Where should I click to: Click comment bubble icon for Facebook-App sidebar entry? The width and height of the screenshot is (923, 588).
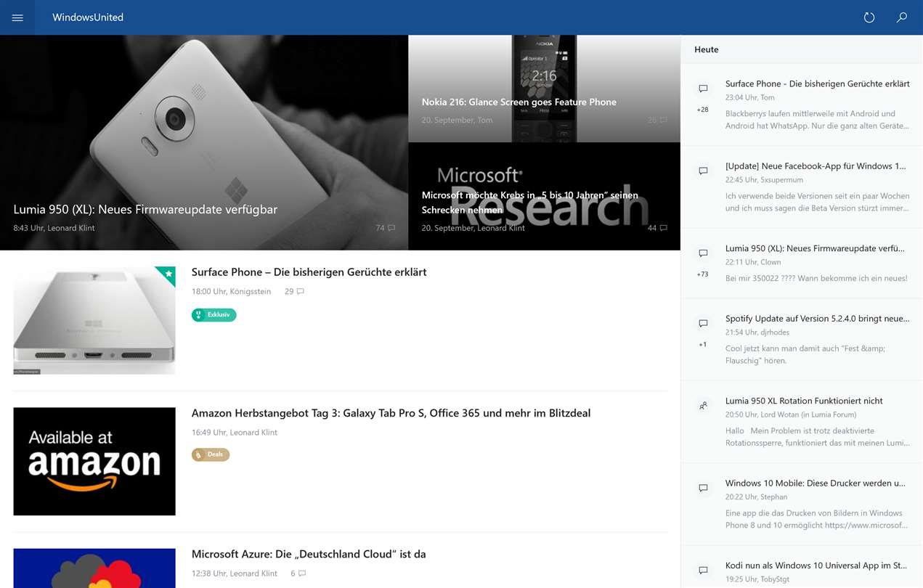coord(703,171)
